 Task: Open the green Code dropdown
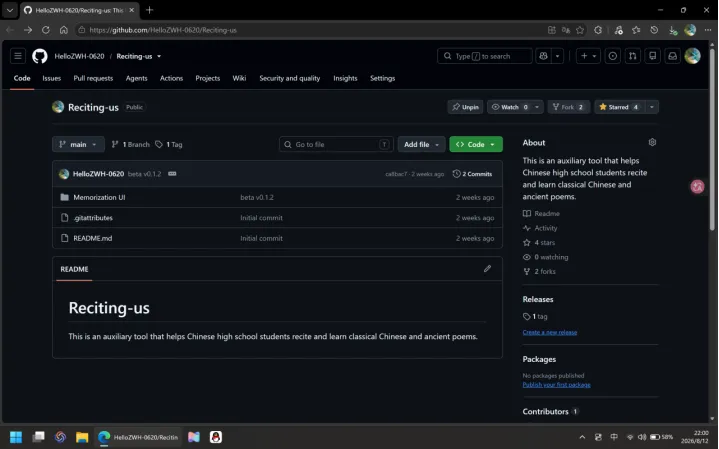pyautogui.click(x=476, y=144)
